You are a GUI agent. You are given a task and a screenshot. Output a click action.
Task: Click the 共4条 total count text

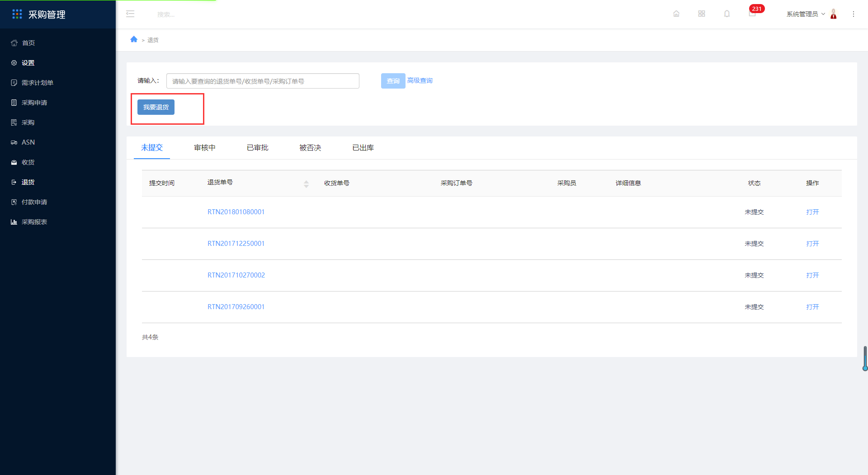coord(150,337)
